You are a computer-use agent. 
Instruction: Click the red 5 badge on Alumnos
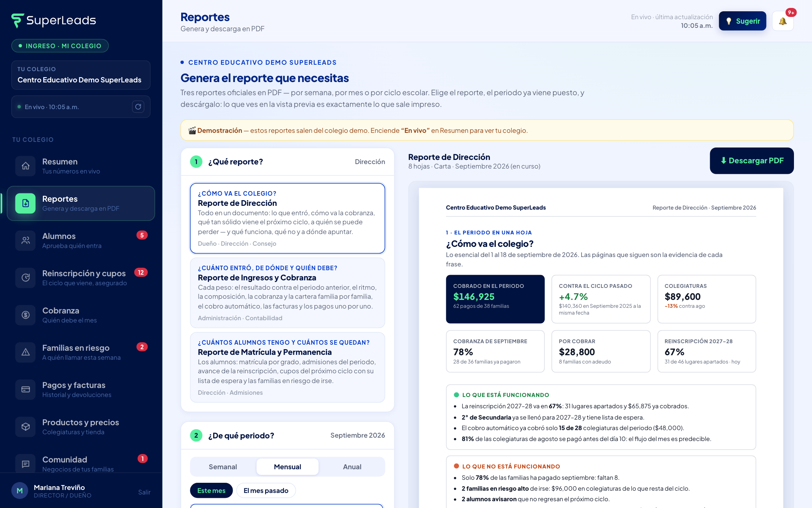(x=142, y=235)
